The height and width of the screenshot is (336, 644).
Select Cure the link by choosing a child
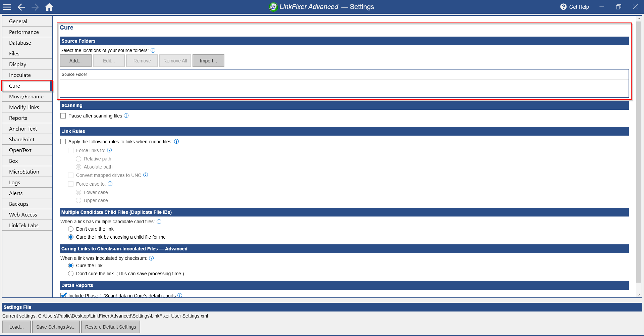point(71,237)
